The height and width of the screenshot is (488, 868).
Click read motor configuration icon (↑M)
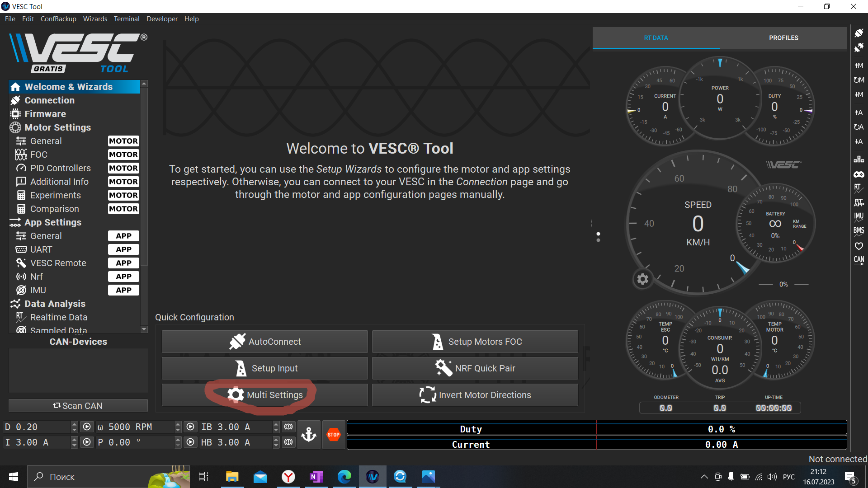859,66
